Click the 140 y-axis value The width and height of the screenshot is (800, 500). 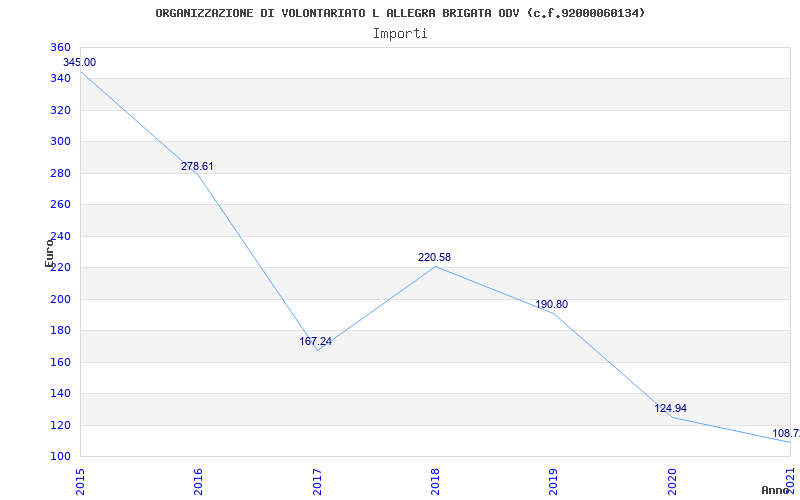tap(61, 393)
